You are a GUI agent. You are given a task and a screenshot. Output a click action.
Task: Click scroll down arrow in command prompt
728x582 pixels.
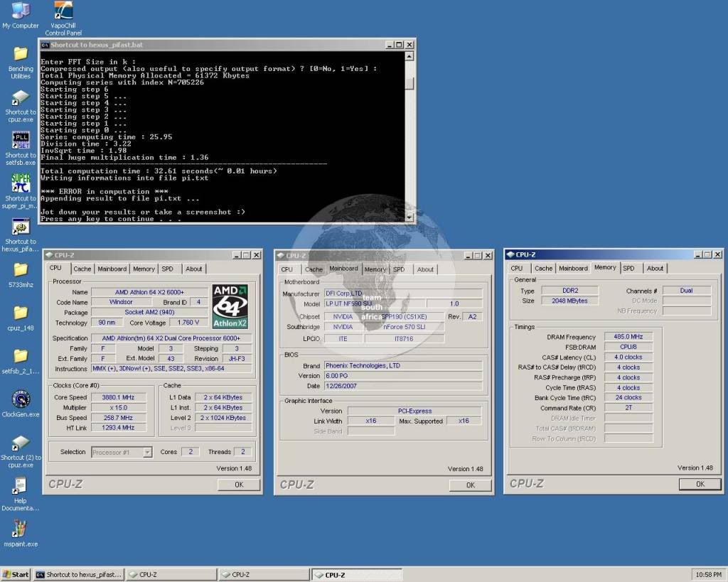point(409,217)
